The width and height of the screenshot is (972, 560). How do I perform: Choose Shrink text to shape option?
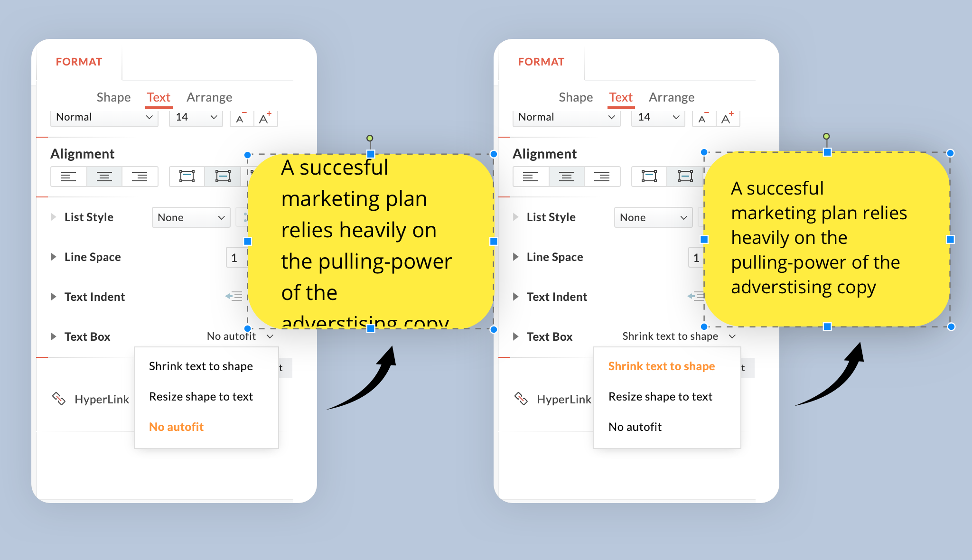point(200,366)
